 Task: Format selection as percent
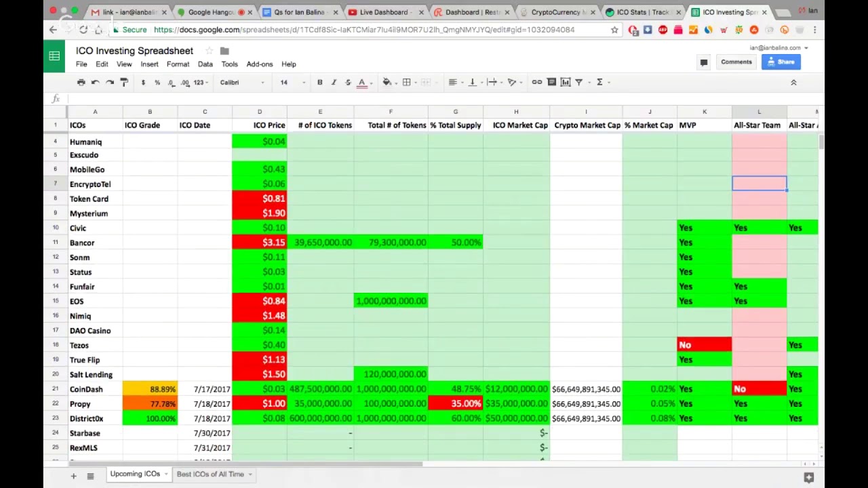click(157, 82)
